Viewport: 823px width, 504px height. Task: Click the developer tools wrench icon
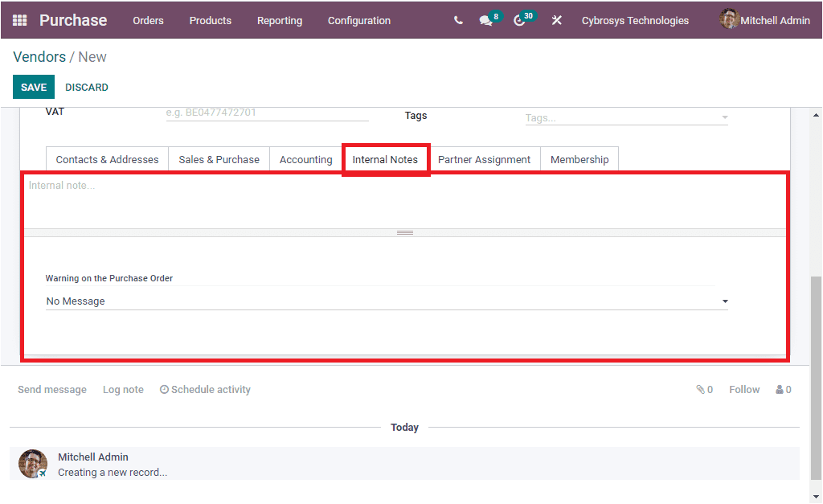557,20
